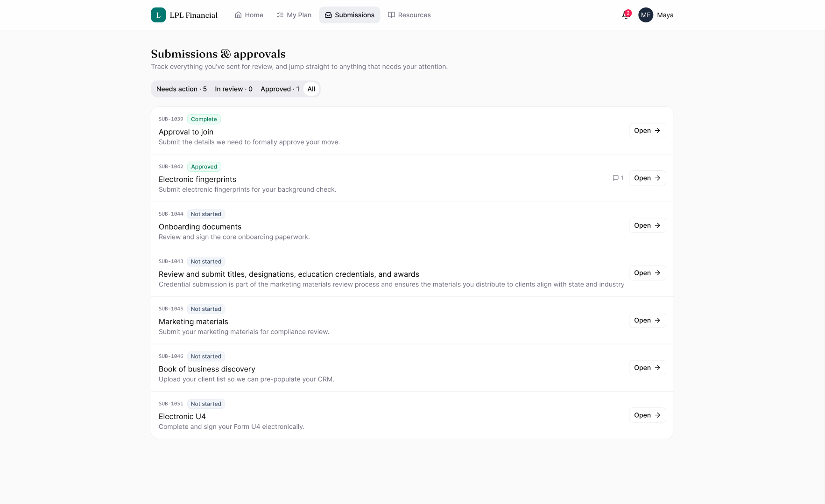Click 'Track everything you've sent' subtitle
825x504 pixels.
299,67
